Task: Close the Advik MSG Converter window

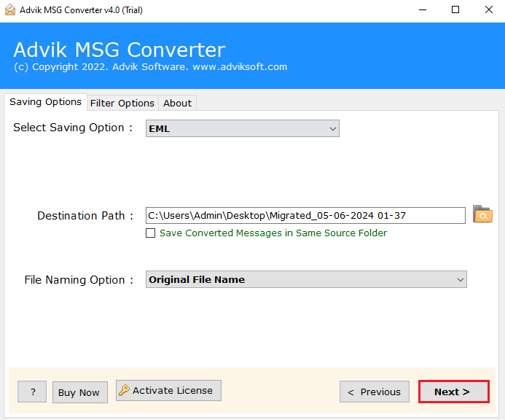Action: [x=488, y=10]
